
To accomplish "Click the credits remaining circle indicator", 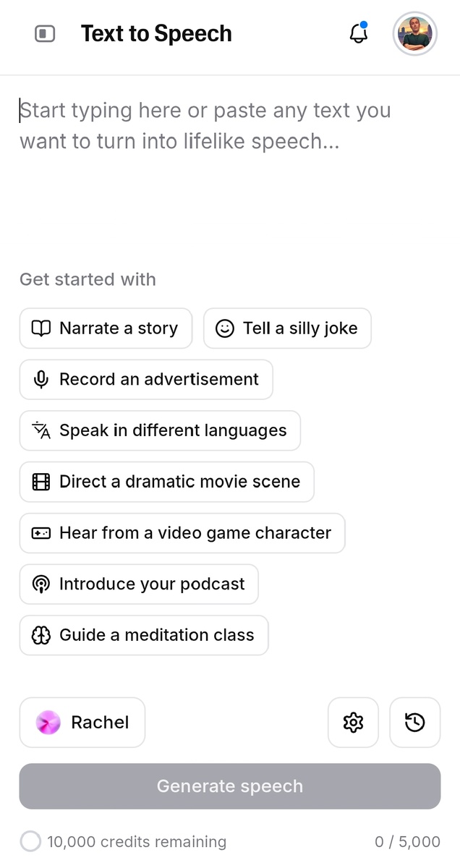I will pos(30,841).
